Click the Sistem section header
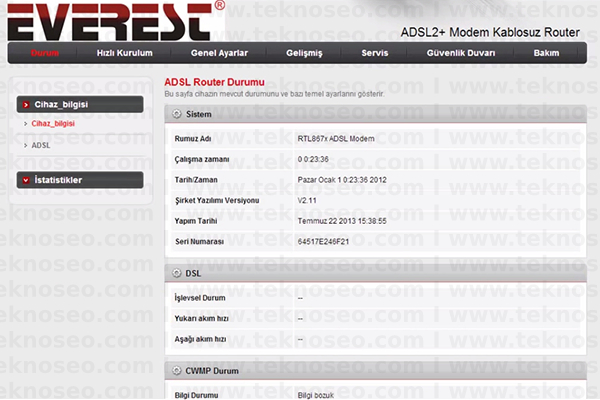The height and width of the screenshot is (400, 600). point(375,114)
